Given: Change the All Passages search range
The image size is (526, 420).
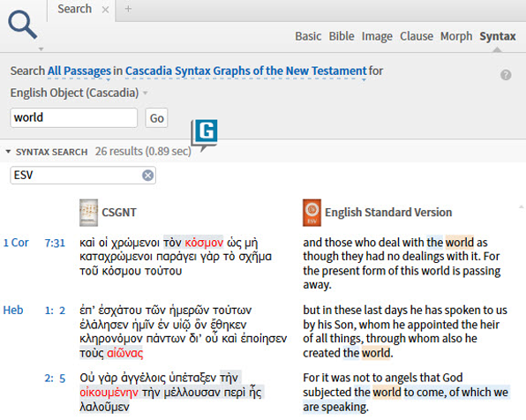Looking at the screenshot, I should [x=79, y=71].
